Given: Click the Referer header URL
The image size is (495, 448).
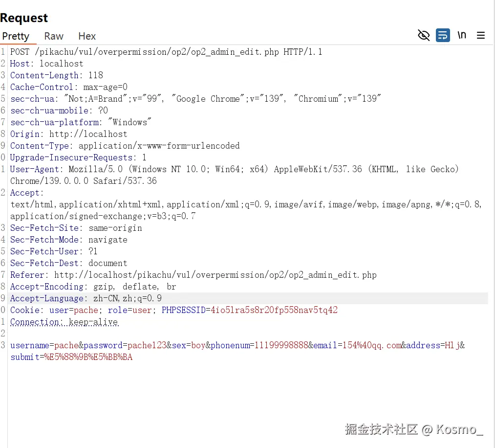Looking at the screenshot, I should click(x=215, y=275).
